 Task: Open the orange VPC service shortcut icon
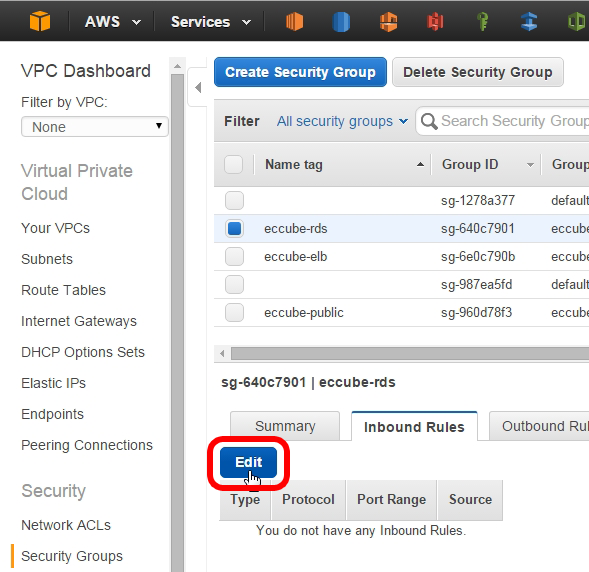388,21
